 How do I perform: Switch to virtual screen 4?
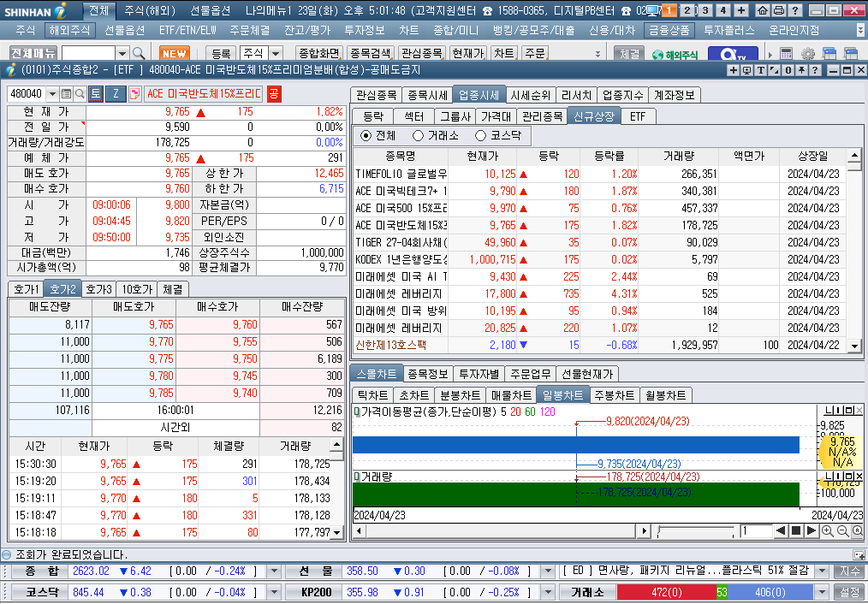(723, 10)
